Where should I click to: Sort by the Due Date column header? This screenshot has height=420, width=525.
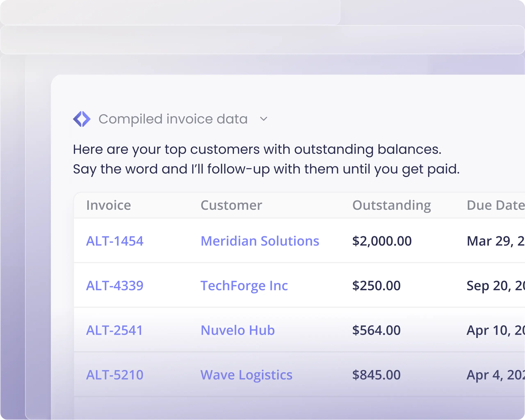click(x=496, y=205)
